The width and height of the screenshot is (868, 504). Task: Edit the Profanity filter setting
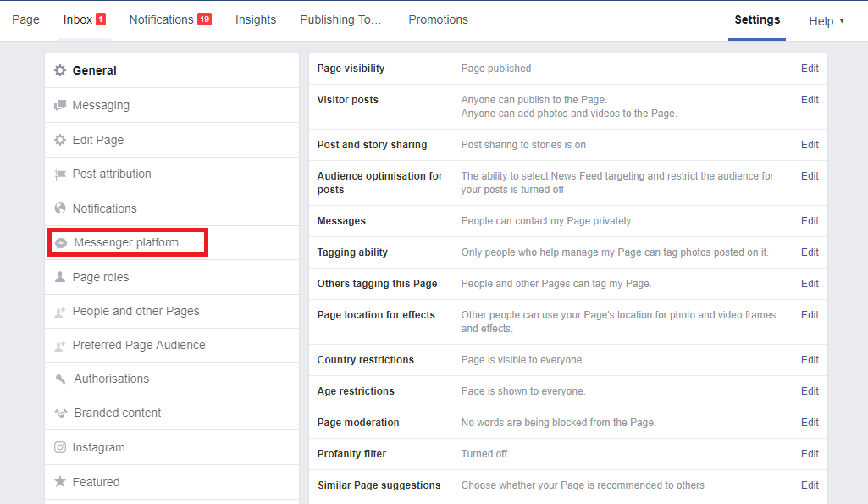click(x=810, y=454)
